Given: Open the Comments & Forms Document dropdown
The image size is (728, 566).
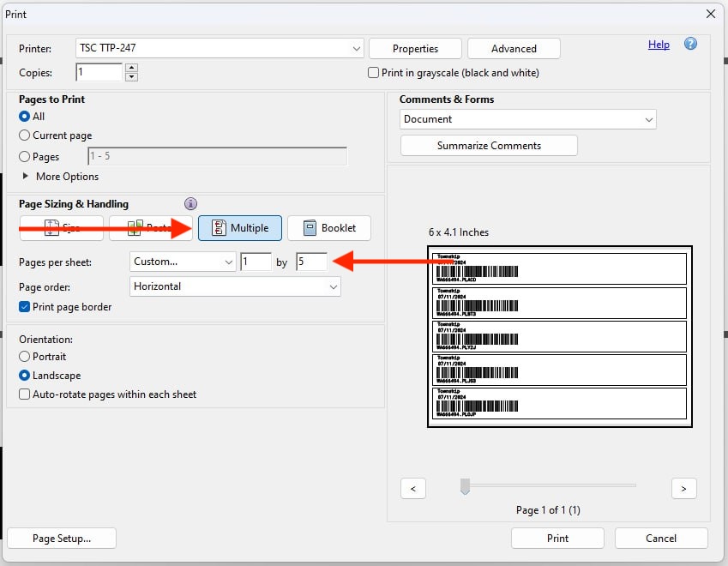Looking at the screenshot, I should 528,119.
